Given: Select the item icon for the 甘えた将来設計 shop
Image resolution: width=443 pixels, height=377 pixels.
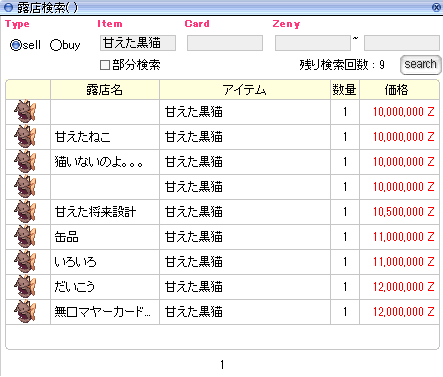Looking at the screenshot, I should pyautogui.click(x=25, y=212).
